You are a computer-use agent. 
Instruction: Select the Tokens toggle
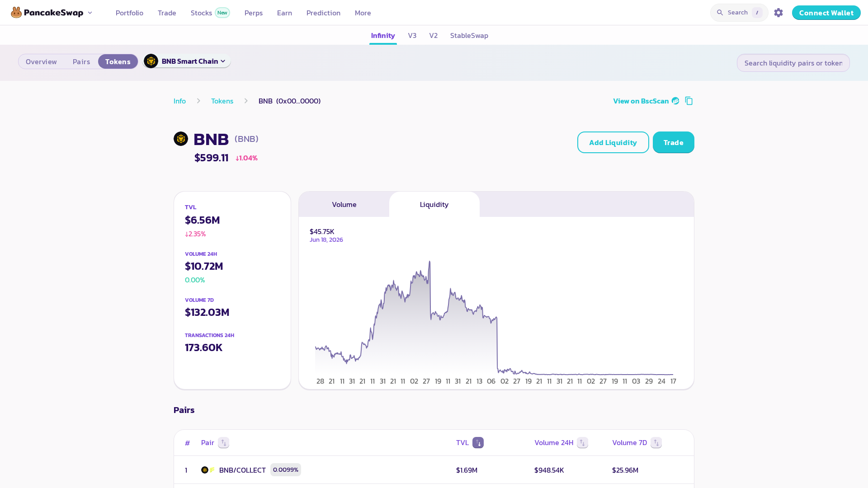pos(118,61)
